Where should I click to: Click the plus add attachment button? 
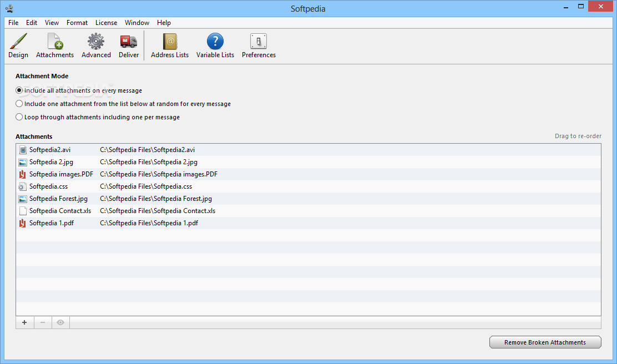(24, 322)
